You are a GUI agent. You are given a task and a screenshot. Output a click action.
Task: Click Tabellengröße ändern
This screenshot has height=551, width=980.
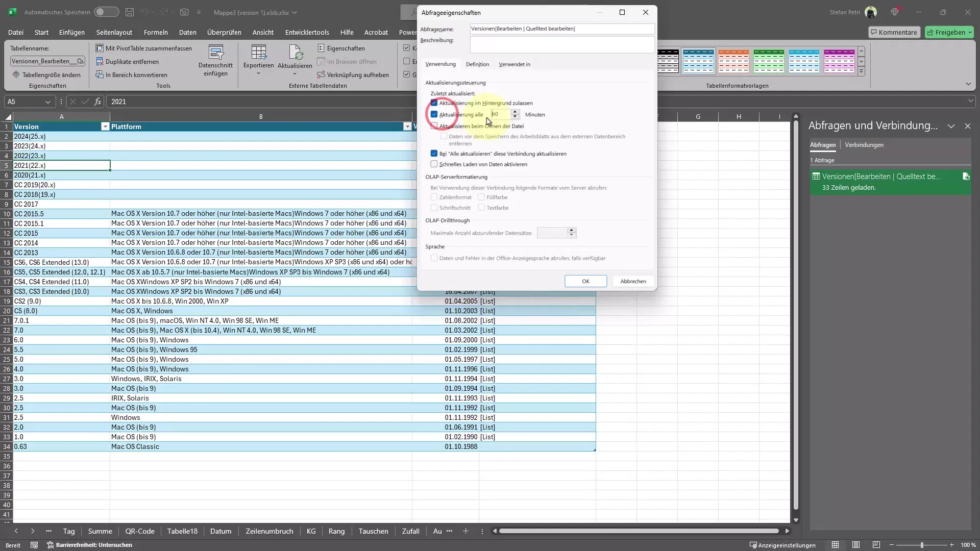[46, 74]
